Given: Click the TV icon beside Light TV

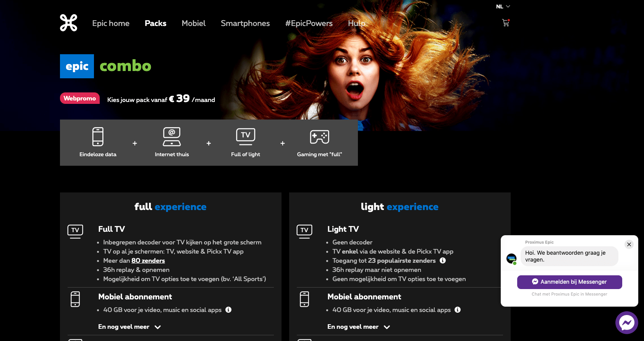Looking at the screenshot, I should (x=304, y=231).
